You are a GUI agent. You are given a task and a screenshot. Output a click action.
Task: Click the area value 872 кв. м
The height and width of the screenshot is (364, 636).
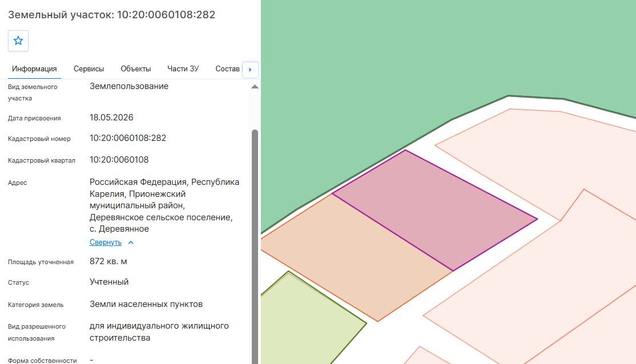tap(108, 261)
